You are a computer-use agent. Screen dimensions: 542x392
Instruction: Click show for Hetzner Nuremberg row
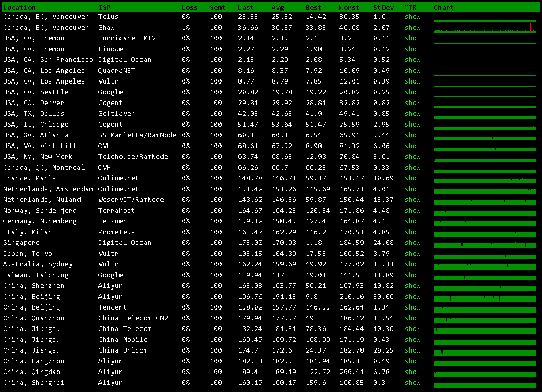[412, 221]
